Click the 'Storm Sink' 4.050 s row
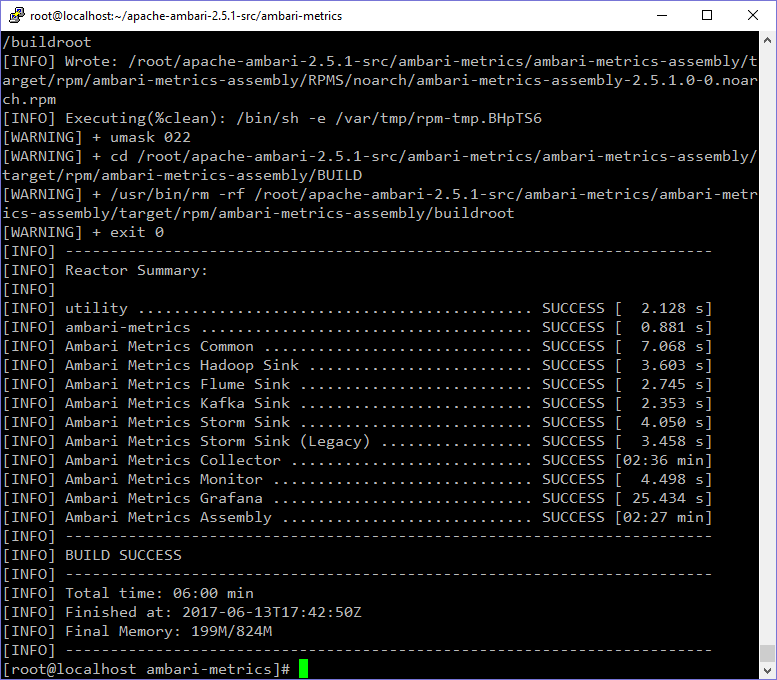Viewport: 777px width, 680px height. tap(357, 422)
